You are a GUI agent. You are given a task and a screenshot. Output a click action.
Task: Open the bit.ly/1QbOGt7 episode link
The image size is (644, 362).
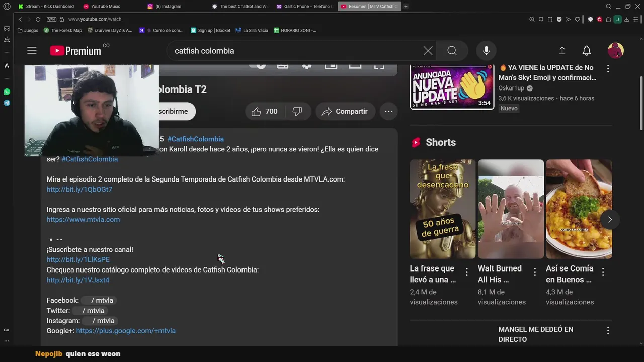tap(79, 189)
